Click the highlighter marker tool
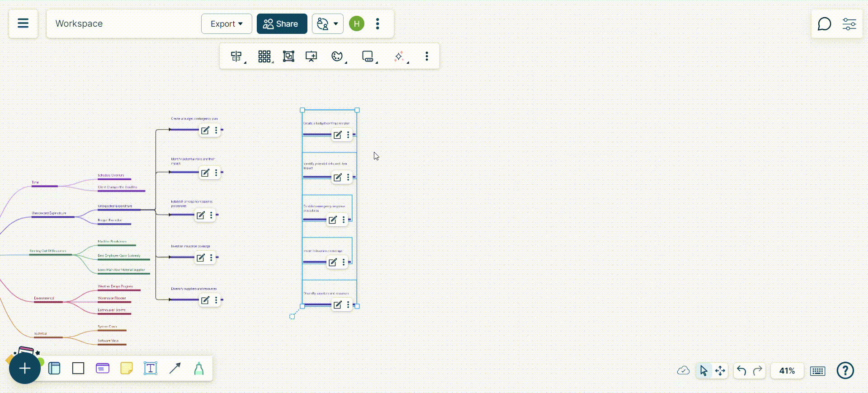Screen dimensions: 868x393 (199, 369)
